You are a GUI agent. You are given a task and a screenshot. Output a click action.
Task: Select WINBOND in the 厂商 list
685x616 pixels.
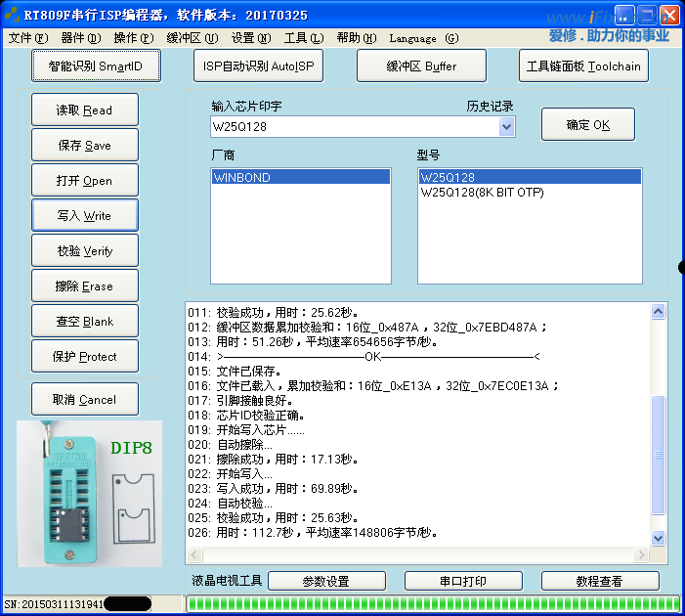(x=301, y=177)
